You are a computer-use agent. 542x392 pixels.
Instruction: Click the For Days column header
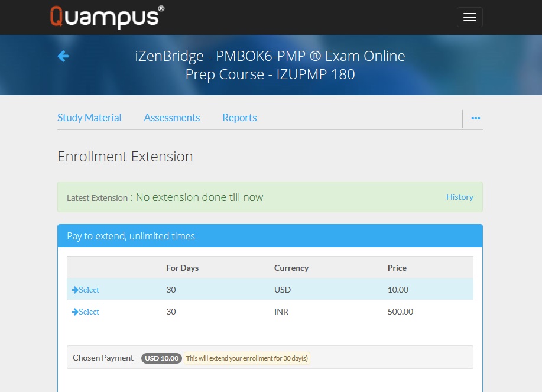(x=182, y=268)
